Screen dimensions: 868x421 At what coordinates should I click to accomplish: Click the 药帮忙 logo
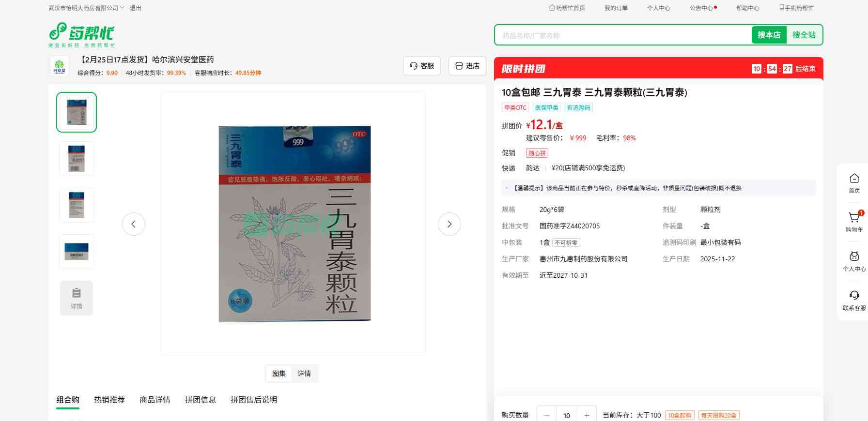pos(81,34)
